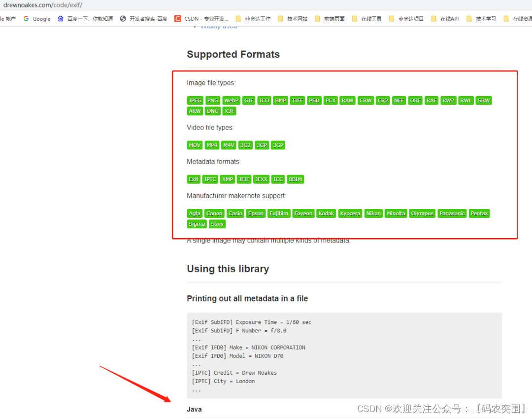Click the DNG format badge
This screenshot has width=532, height=418.
click(213, 111)
